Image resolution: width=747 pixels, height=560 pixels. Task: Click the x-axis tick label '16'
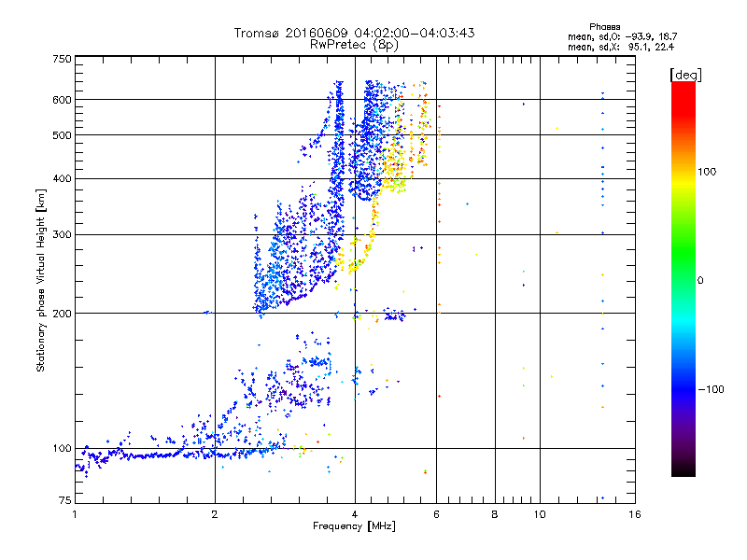click(x=635, y=514)
